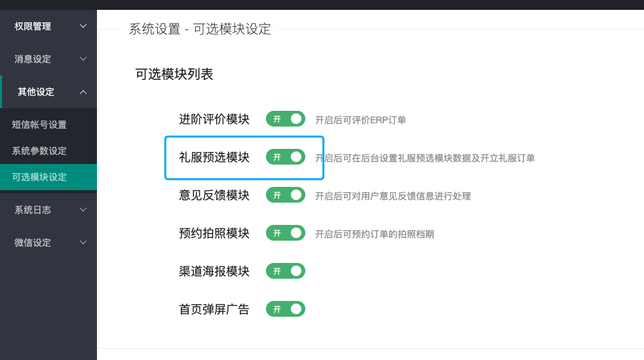The height and width of the screenshot is (360, 644).
Task: Expand the 消息设定 chevron arrow
Action: (x=83, y=59)
